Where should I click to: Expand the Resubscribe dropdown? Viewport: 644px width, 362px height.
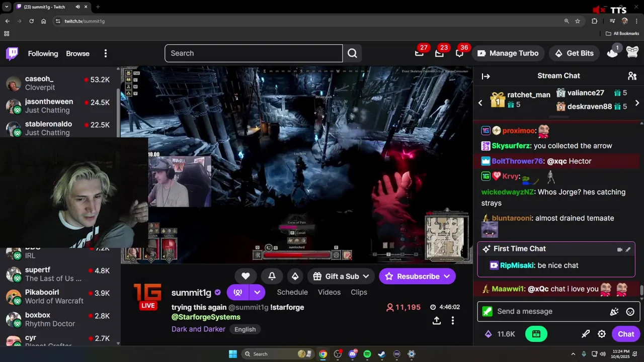(447, 277)
